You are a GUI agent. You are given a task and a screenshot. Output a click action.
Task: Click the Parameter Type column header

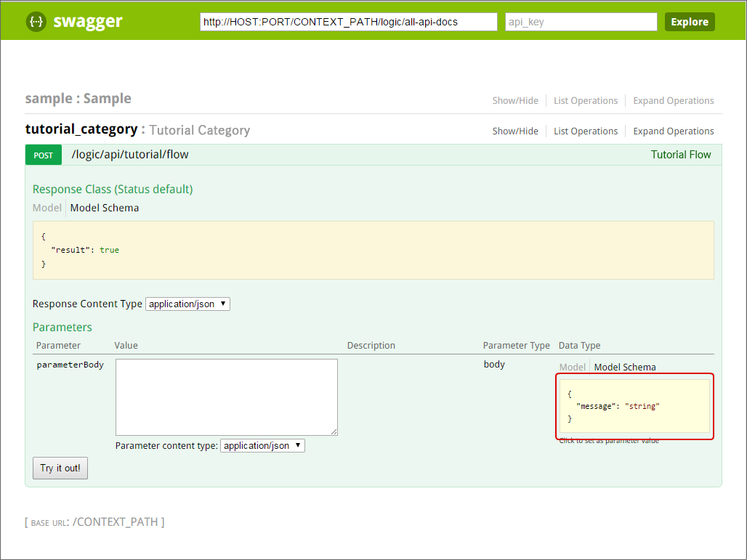(517, 345)
